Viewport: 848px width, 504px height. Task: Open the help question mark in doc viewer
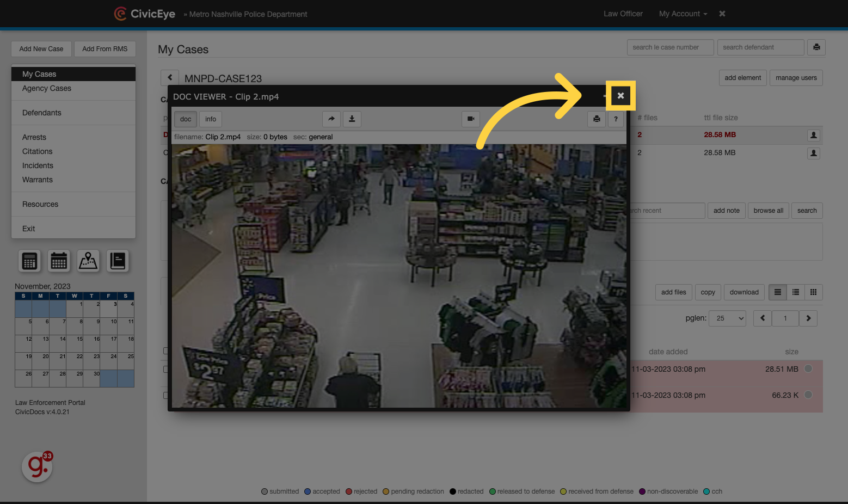616,119
